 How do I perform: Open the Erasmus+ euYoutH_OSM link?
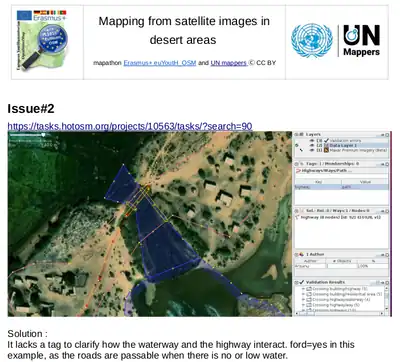160,63
